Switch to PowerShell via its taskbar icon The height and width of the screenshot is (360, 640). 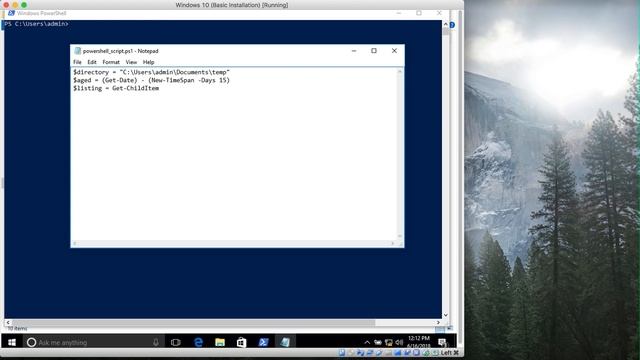263,342
